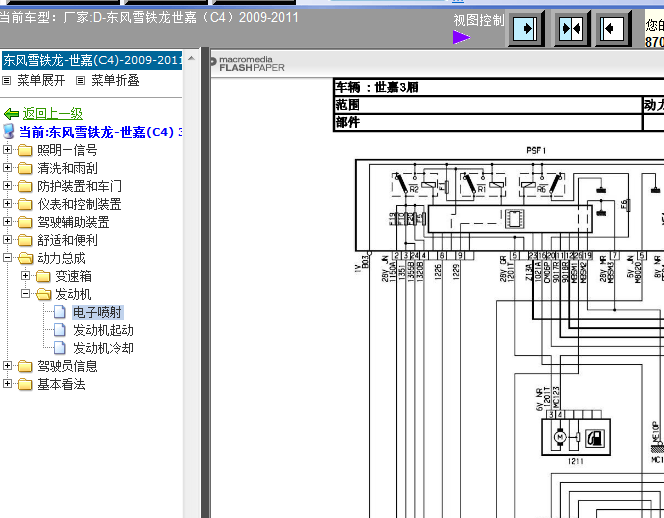Click relay R2 in the wiring diagram

coord(413,184)
